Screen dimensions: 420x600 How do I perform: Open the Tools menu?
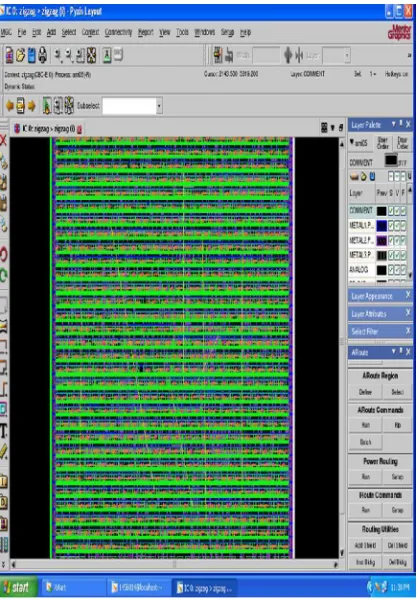182,33
